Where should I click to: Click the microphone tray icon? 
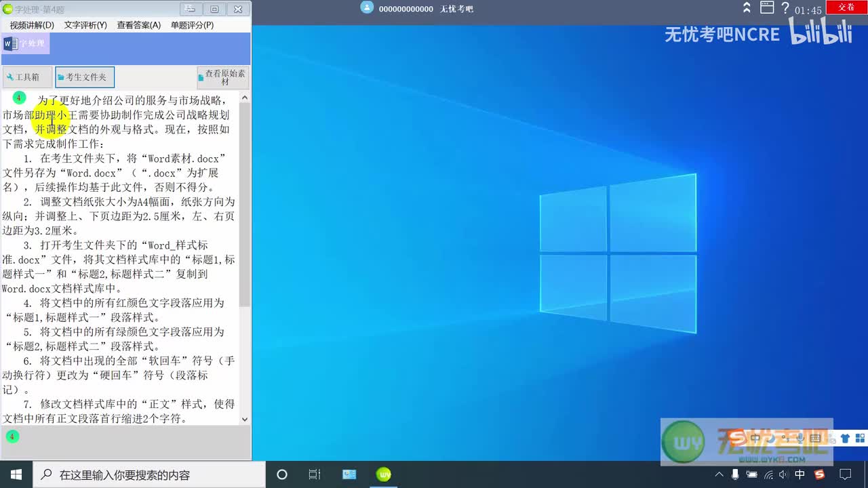pos(735,474)
